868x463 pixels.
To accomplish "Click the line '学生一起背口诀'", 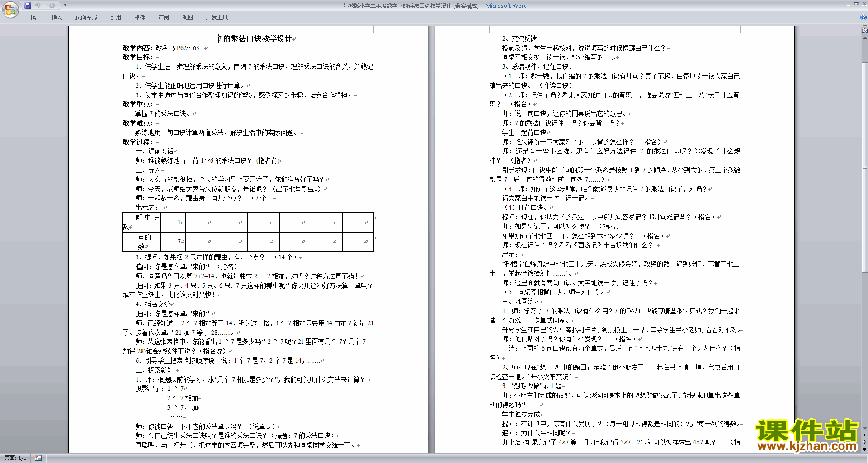I will (x=524, y=133).
